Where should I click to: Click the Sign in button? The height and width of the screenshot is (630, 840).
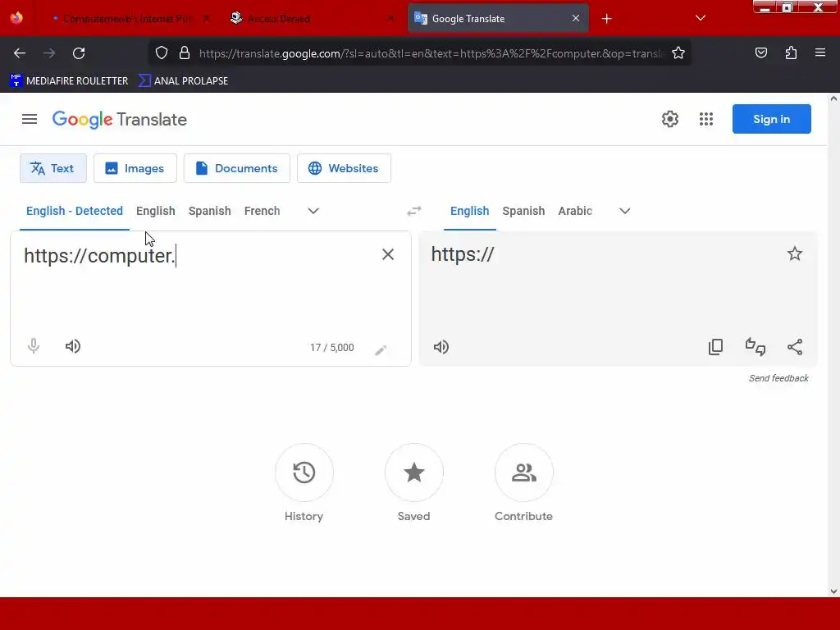(x=771, y=119)
